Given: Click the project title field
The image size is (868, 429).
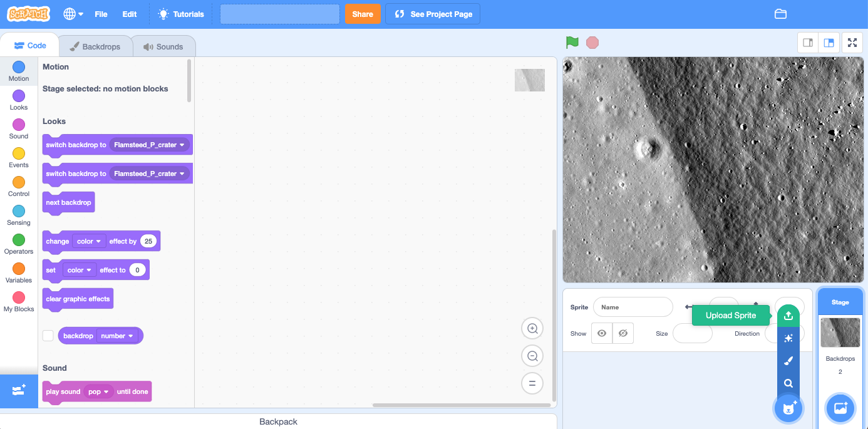Looking at the screenshot, I should (x=280, y=14).
